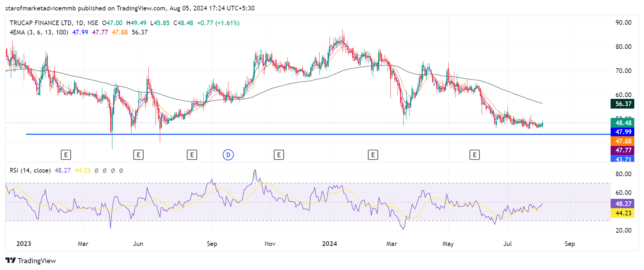The width and height of the screenshot is (644, 270).
Task: Click the earnings E marker near February 2023
Action: coord(66,155)
